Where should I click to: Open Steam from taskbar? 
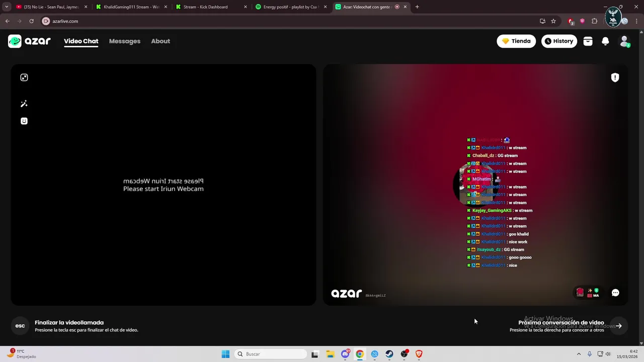point(389,354)
